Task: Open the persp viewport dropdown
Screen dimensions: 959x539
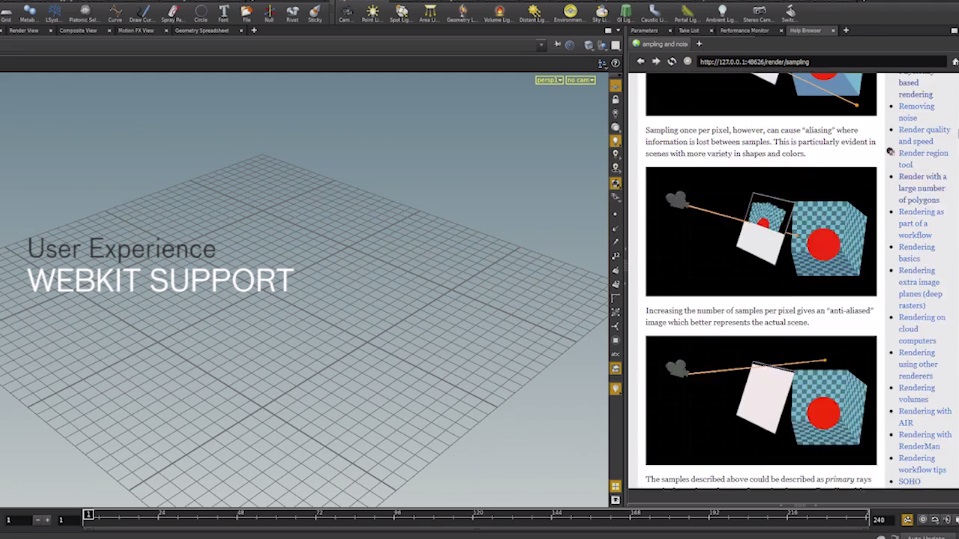Action: [x=549, y=80]
